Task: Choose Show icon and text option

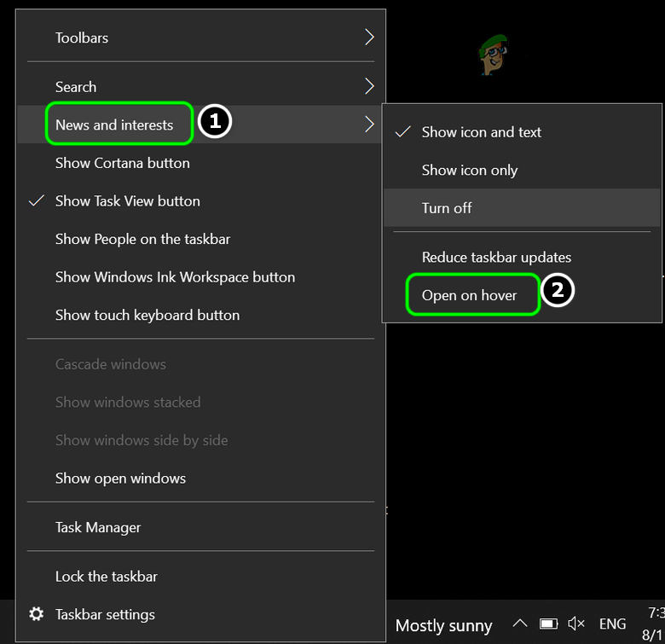Action: click(x=482, y=132)
